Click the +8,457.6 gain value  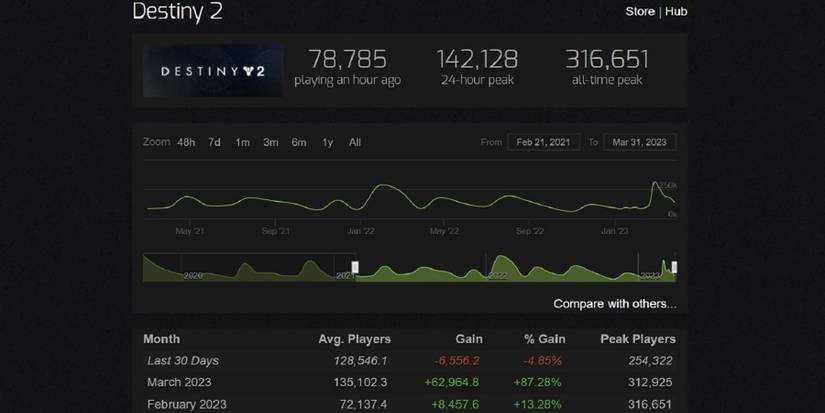tap(455, 405)
